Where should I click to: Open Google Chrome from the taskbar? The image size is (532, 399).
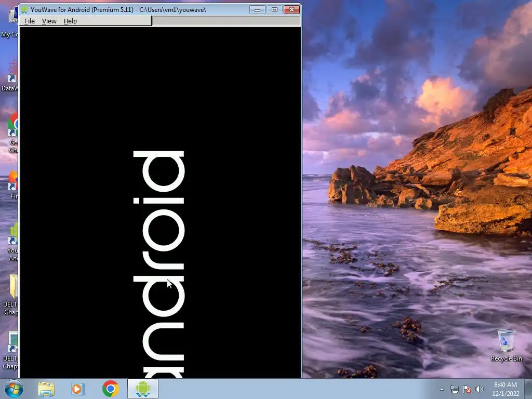coord(110,389)
